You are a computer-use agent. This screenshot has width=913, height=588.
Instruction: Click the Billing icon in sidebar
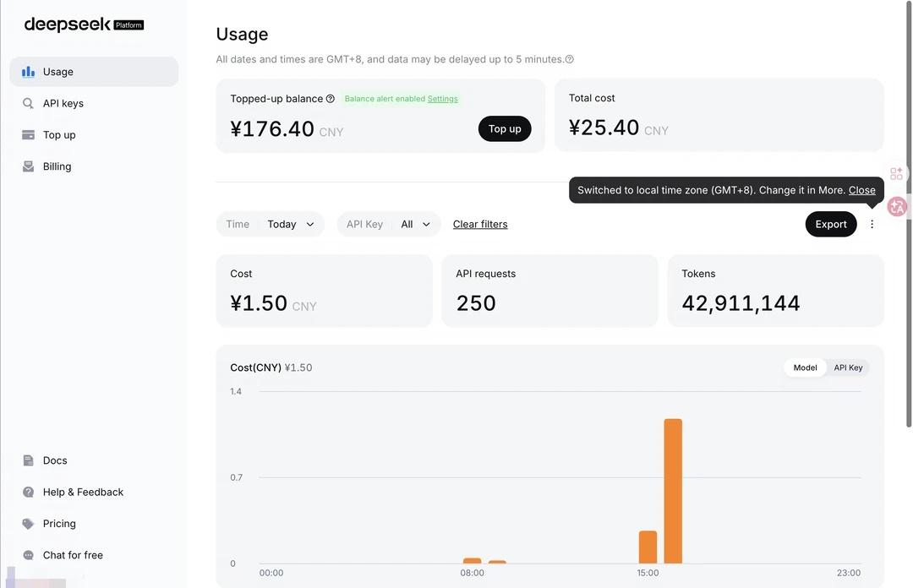(x=28, y=166)
